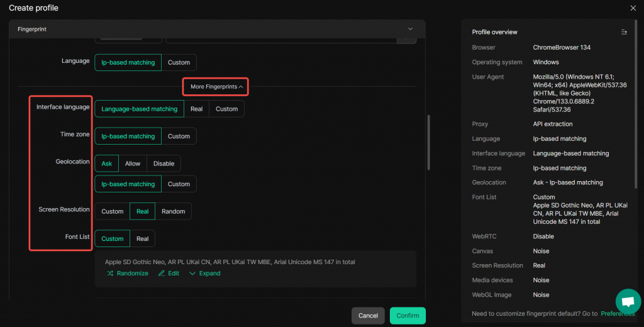The height and width of the screenshot is (327, 644).
Task: Click the form area vertical scrollbar
Action: pyautogui.click(x=429, y=143)
